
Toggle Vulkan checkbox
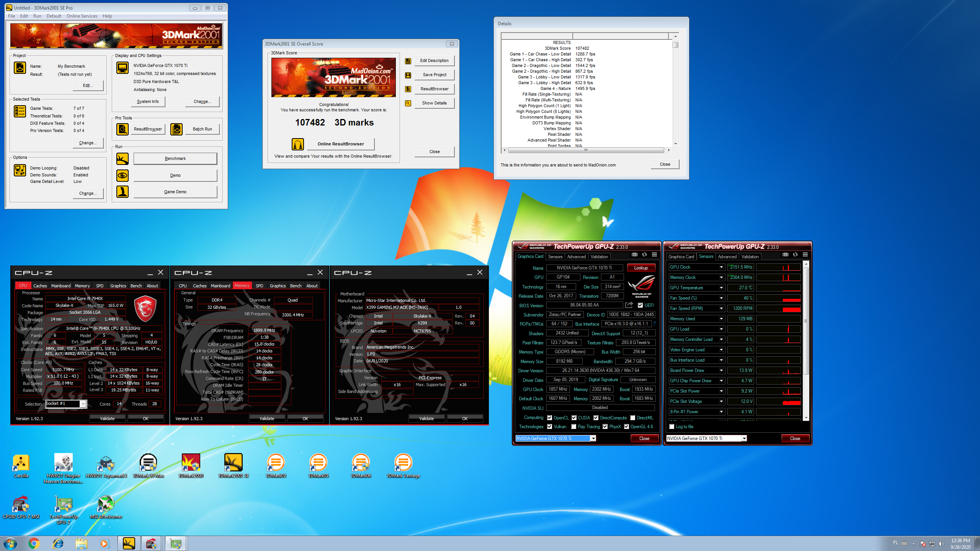[x=550, y=427]
